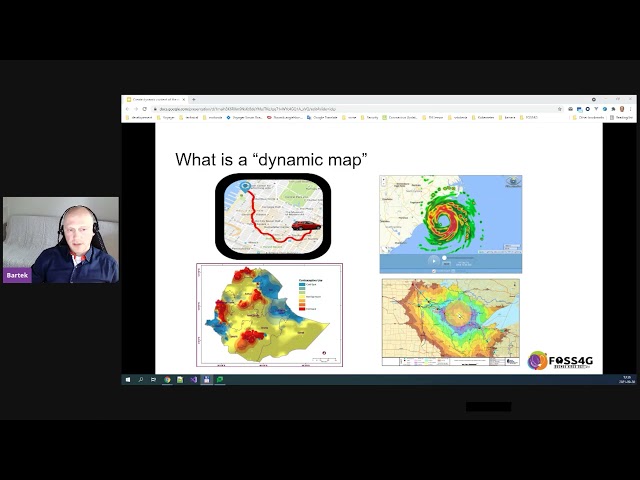Open the Chrome three-dot menu
Viewport: 640px width, 480px height.
(631, 109)
